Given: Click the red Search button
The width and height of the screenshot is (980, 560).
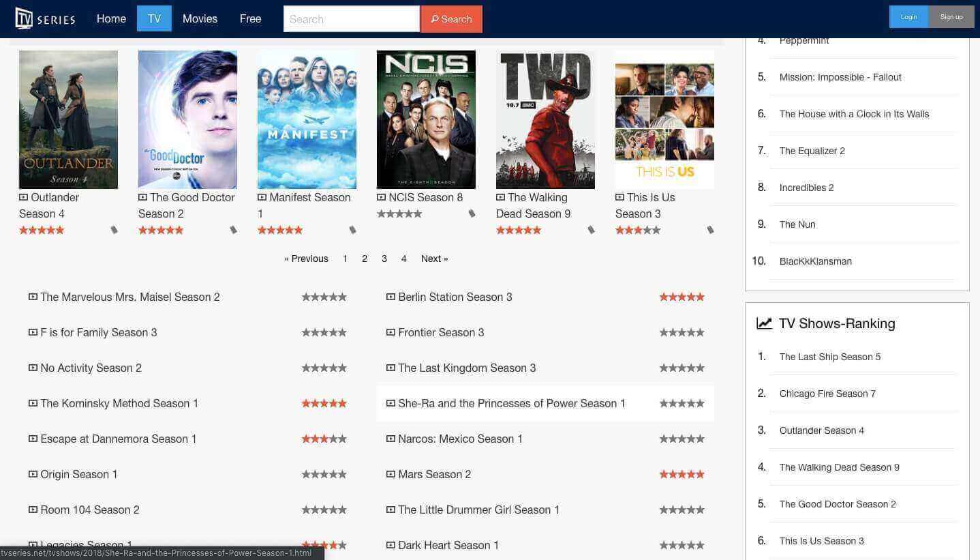Looking at the screenshot, I should pyautogui.click(x=451, y=19).
